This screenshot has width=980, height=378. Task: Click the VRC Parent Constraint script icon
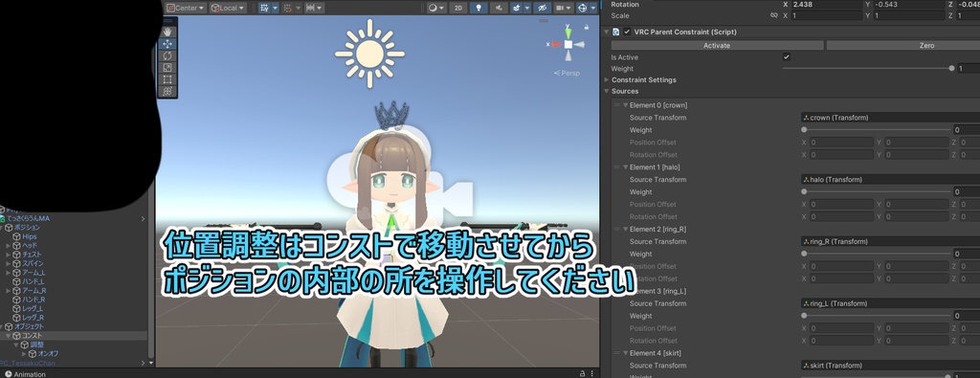click(616, 32)
